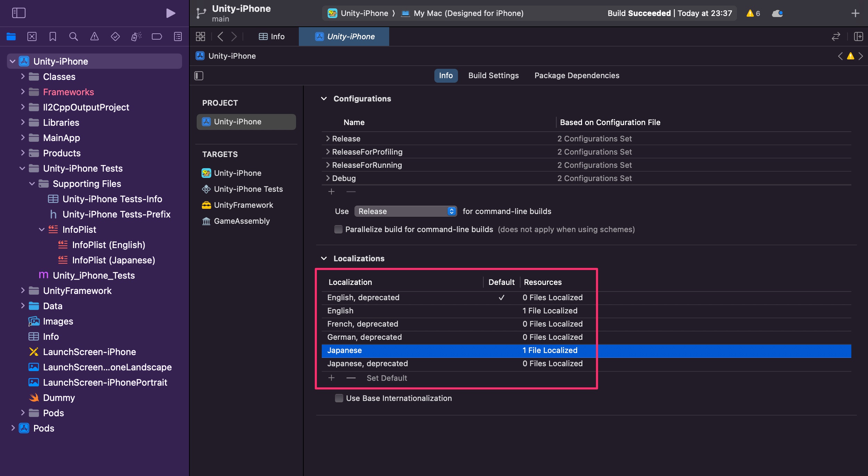Select the Info project tab
The image size is (868, 476).
[446, 75]
